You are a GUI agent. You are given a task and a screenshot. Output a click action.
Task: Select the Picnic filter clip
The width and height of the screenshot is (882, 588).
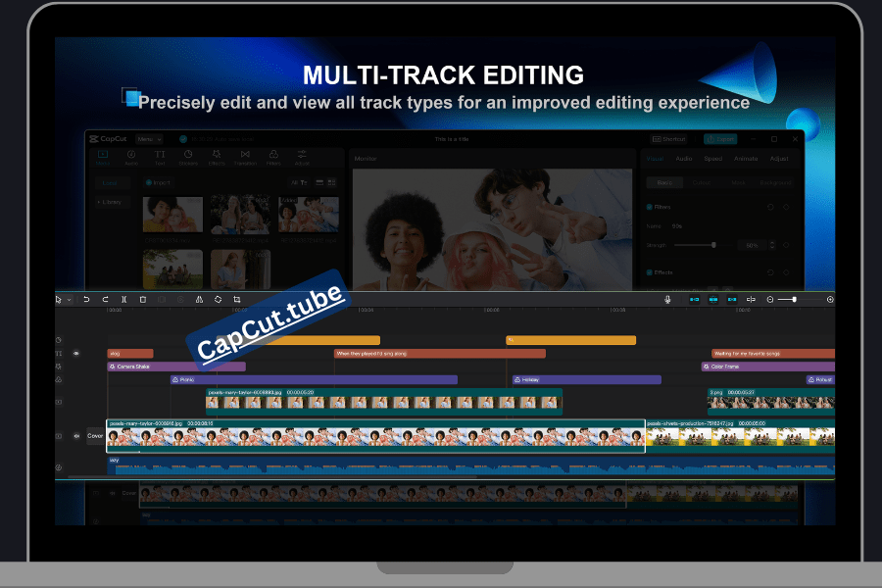[314, 380]
